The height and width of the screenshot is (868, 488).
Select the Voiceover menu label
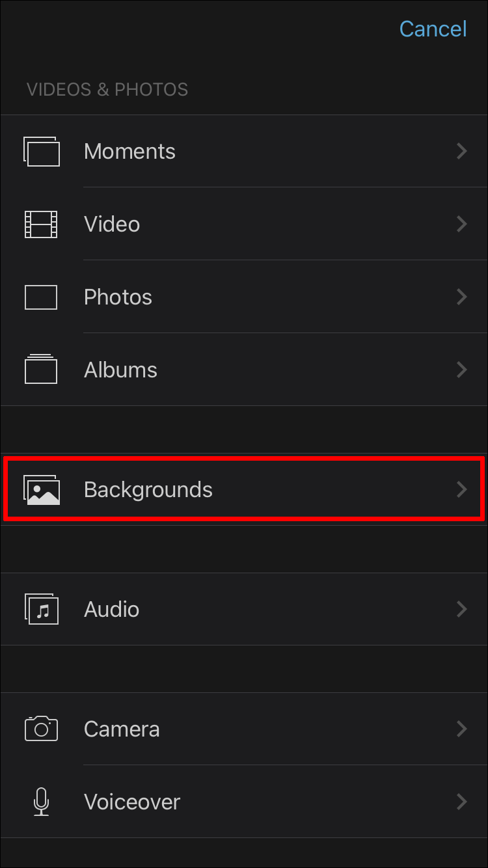132,802
